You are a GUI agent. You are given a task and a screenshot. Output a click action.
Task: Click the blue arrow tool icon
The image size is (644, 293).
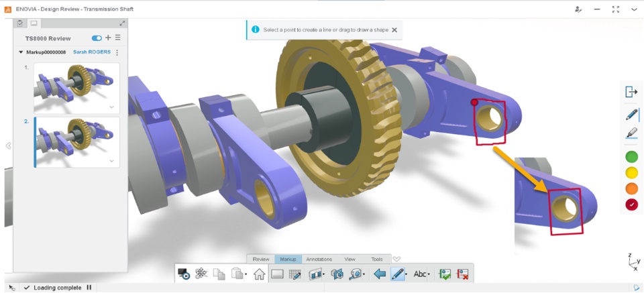point(380,274)
